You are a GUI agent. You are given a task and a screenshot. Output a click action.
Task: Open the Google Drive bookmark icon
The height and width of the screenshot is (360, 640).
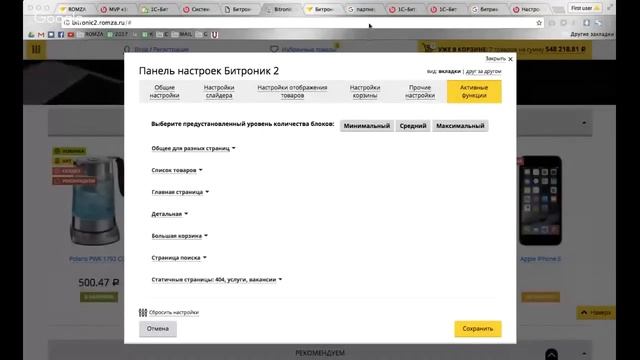31,35
